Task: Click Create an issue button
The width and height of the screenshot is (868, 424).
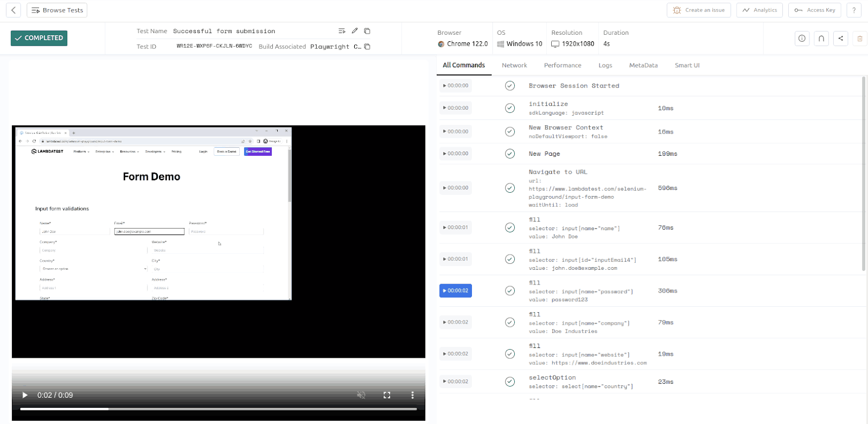Action: click(x=699, y=10)
